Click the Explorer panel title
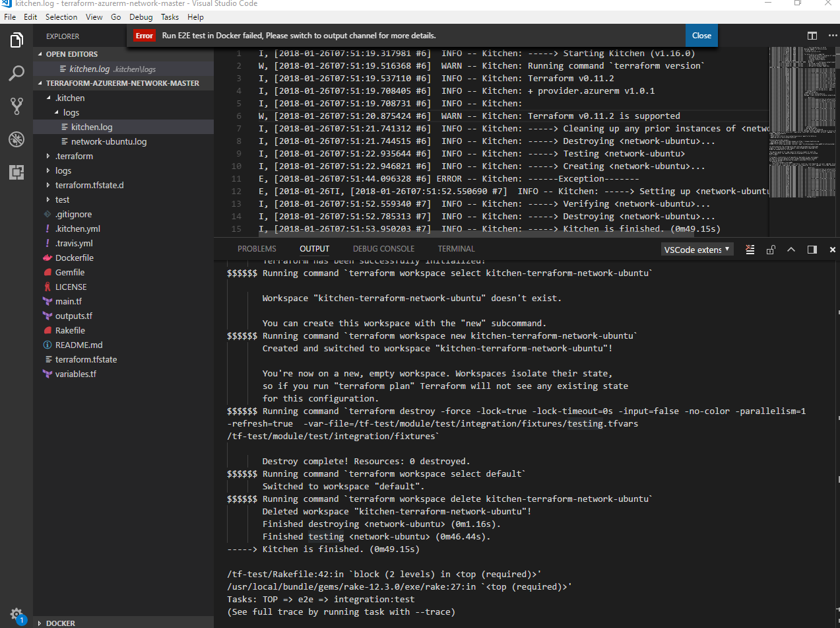Screen dimensions: 840x628 tap(63, 36)
